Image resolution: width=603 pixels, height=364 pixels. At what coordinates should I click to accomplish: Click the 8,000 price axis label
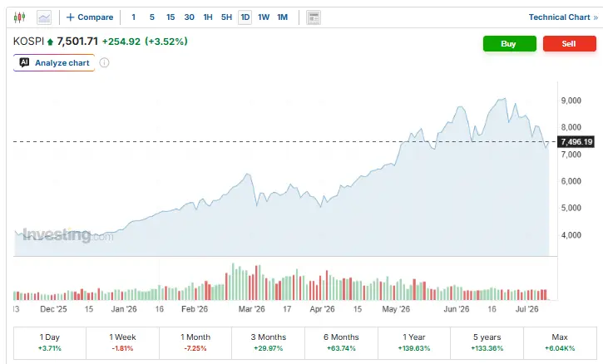coord(571,127)
